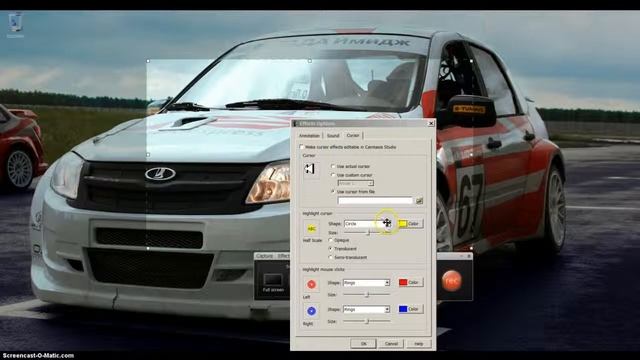Browse for a cursor file icon
The height and width of the screenshot is (360, 640).
pos(419,200)
